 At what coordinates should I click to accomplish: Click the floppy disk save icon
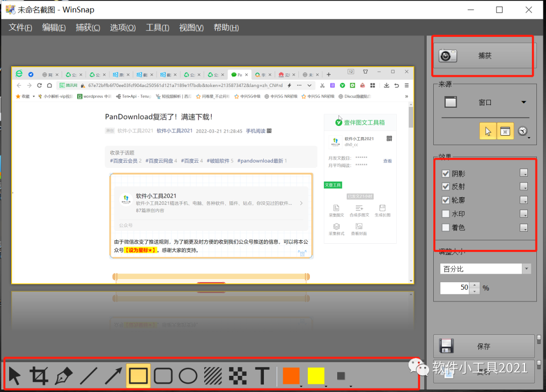pyautogui.click(x=446, y=345)
